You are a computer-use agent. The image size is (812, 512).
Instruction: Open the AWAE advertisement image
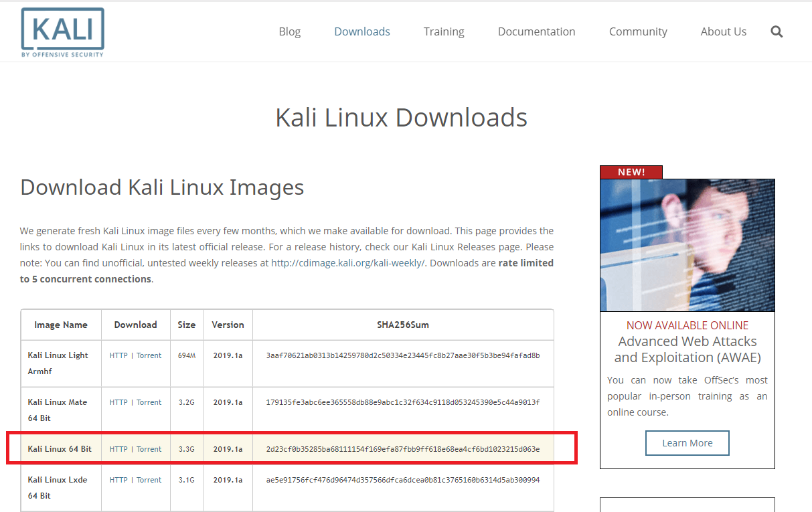tap(687, 245)
